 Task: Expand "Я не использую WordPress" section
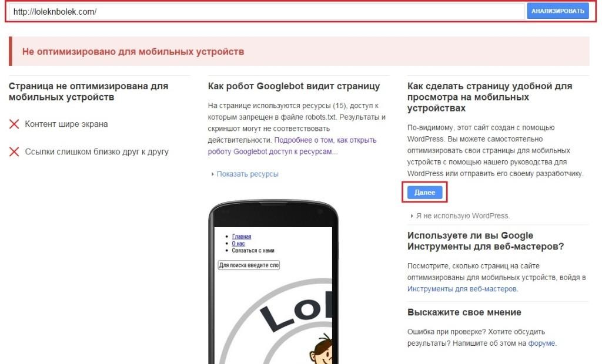(412, 216)
